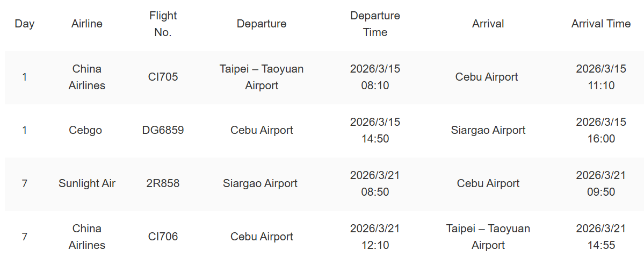644x264 pixels.
Task: Click Siargao Airport in the arrival column
Action: click(x=488, y=130)
